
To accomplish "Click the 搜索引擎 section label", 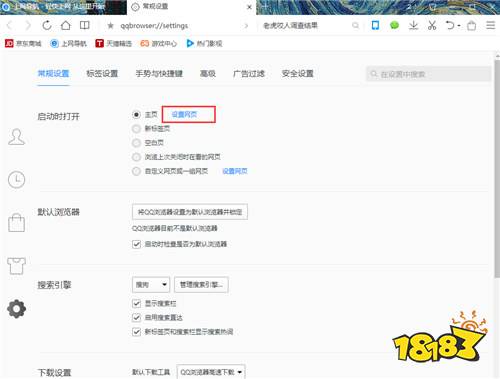I will point(54,285).
